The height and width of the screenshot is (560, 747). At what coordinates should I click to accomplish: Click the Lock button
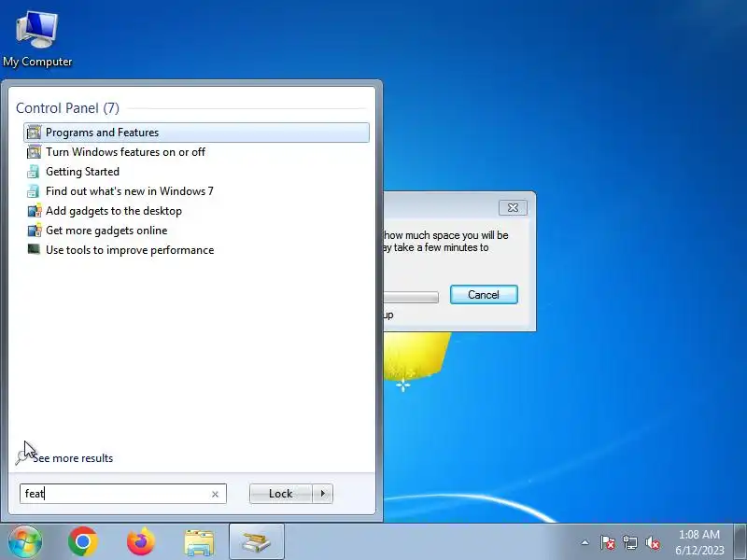[x=281, y=494]
